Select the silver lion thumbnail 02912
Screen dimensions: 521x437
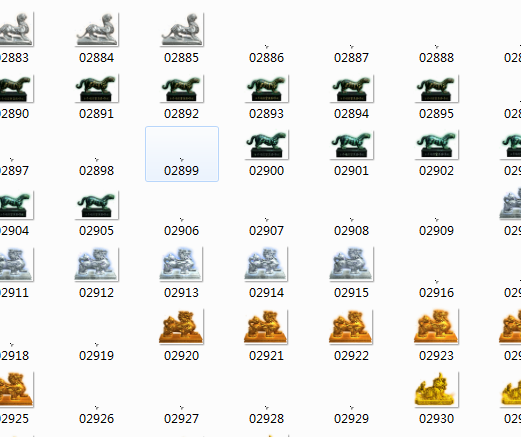[x=97, y=264]
